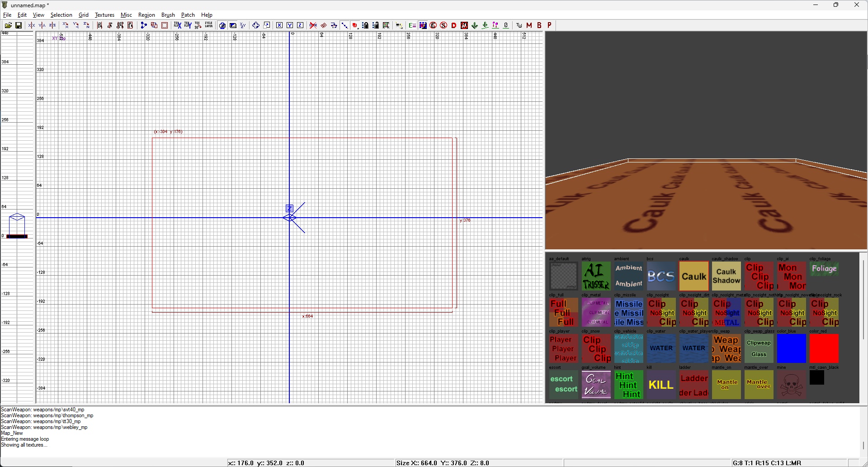Flip selection along Y axis
Viewport: 868px width, 467px height.
point(42,26)
